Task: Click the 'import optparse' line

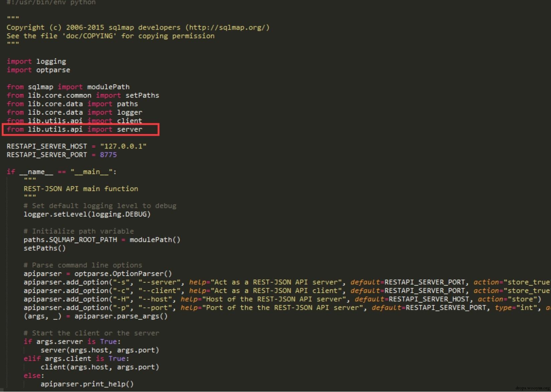Action: [x=38, y=70]
